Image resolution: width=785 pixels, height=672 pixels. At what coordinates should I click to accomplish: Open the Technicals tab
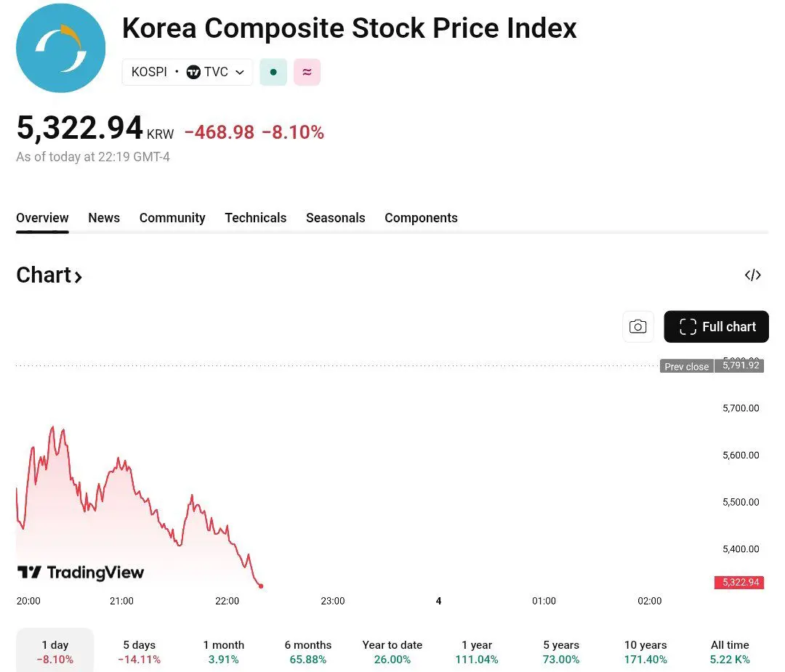pyautogui.click(x=255, y=218)
